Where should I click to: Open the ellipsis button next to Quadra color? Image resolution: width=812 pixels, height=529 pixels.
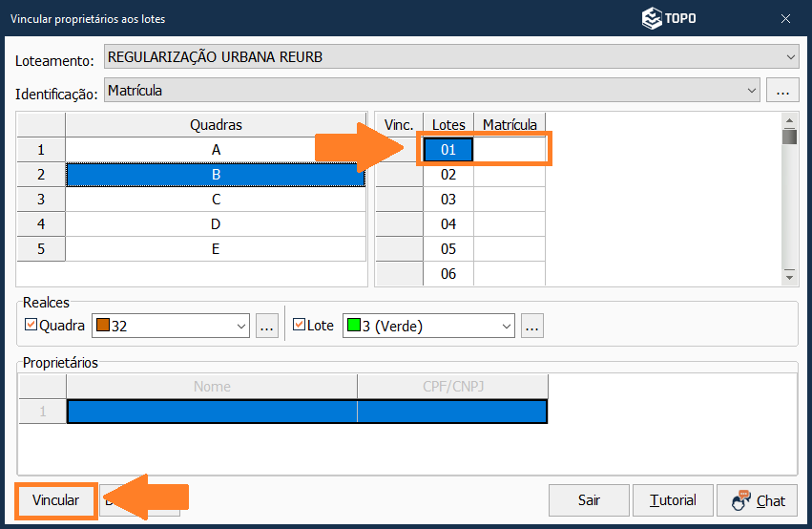point(267,326)
